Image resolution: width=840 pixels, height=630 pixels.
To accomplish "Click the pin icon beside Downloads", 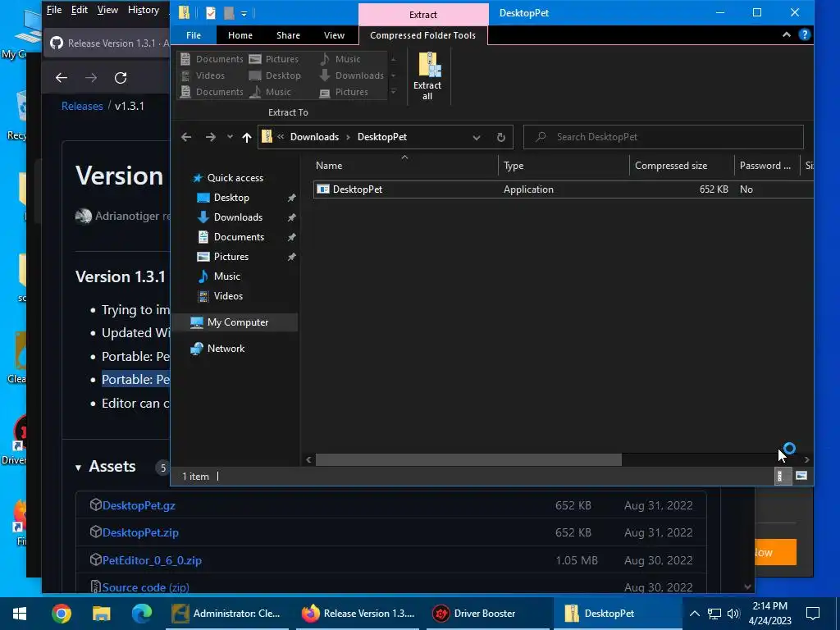I will pos(291,217).
